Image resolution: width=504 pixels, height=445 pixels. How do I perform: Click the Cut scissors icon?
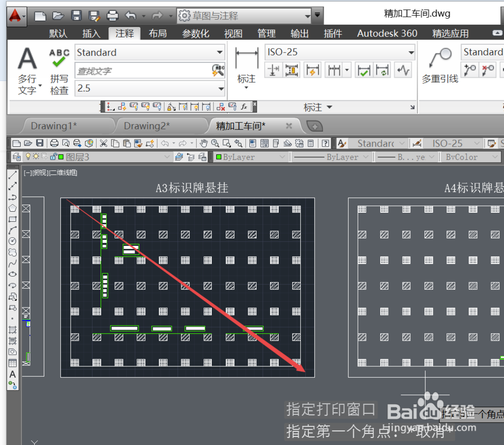(x=103, y=143)
